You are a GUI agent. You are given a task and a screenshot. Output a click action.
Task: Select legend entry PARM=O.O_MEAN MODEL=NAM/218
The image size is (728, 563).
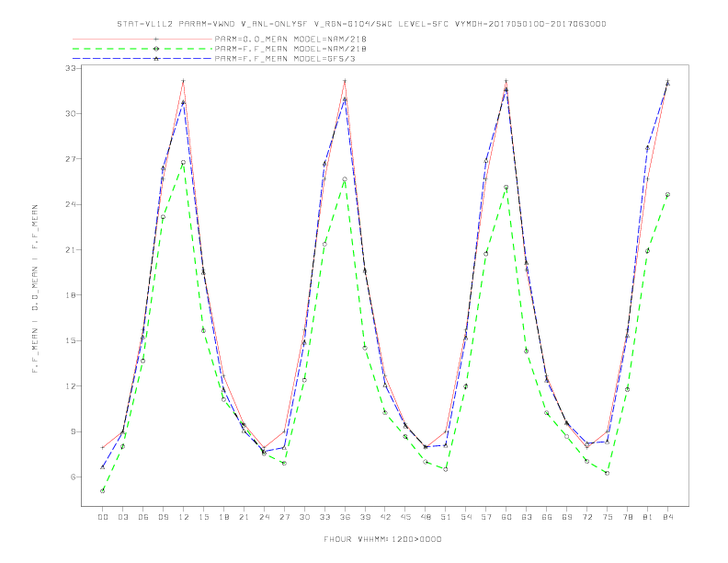click(x=290, y=39)
